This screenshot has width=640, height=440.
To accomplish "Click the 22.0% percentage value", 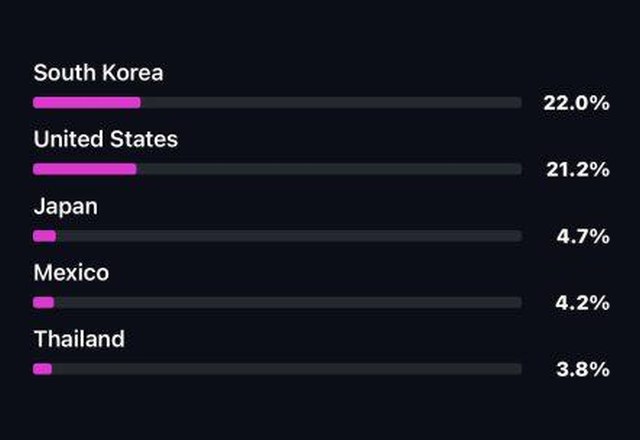I will pos(576,103).
